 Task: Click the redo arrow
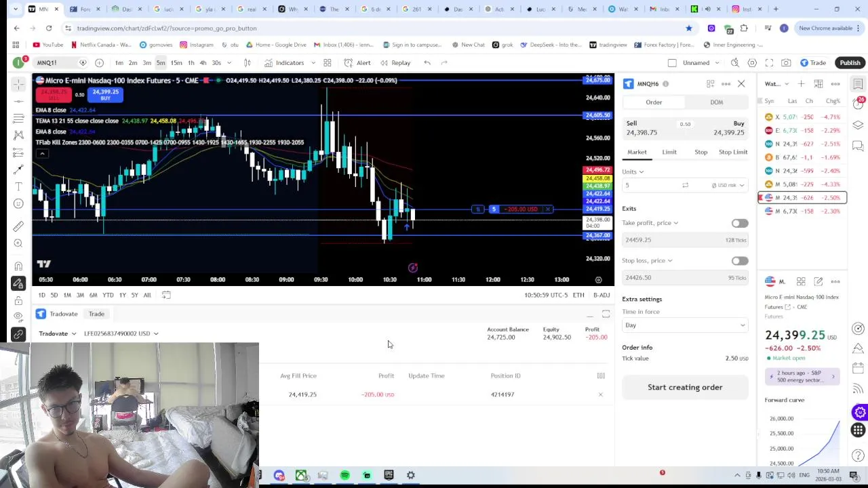[x=444, y=63]
